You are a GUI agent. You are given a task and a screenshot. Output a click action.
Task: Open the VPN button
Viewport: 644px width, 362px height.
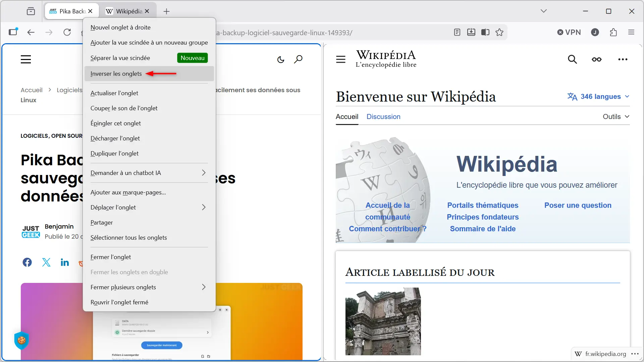click(x=569, y=32)
